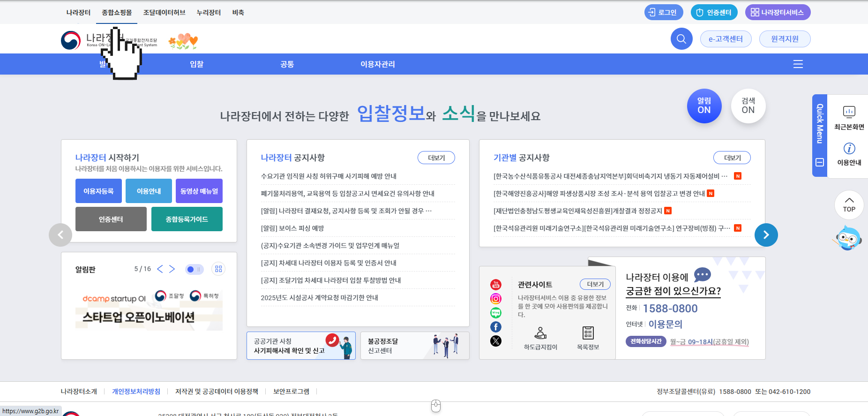Collapse the Quick Menu panel
The image size is (868, 416).
(820, 162)
